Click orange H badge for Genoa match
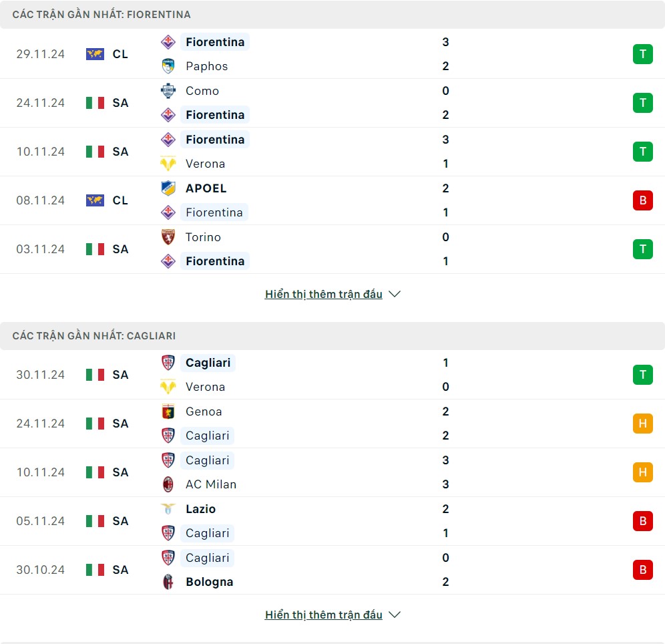 coord(642,424)
